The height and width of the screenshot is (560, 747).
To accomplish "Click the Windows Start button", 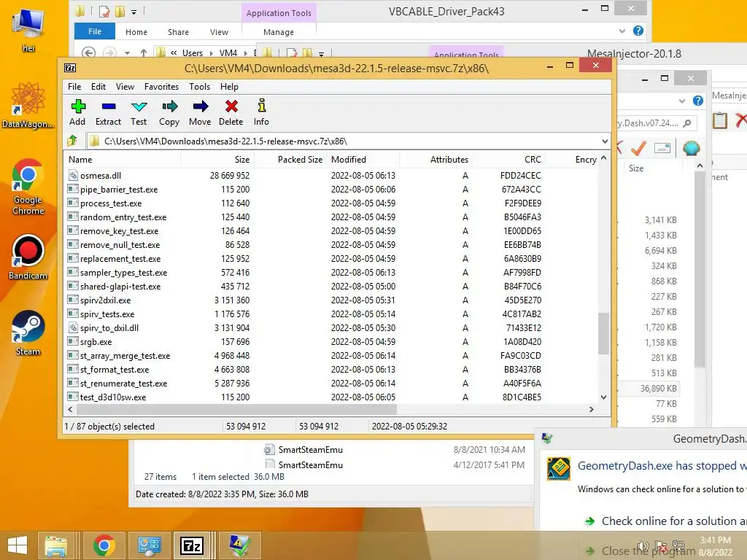I will 18,545.
